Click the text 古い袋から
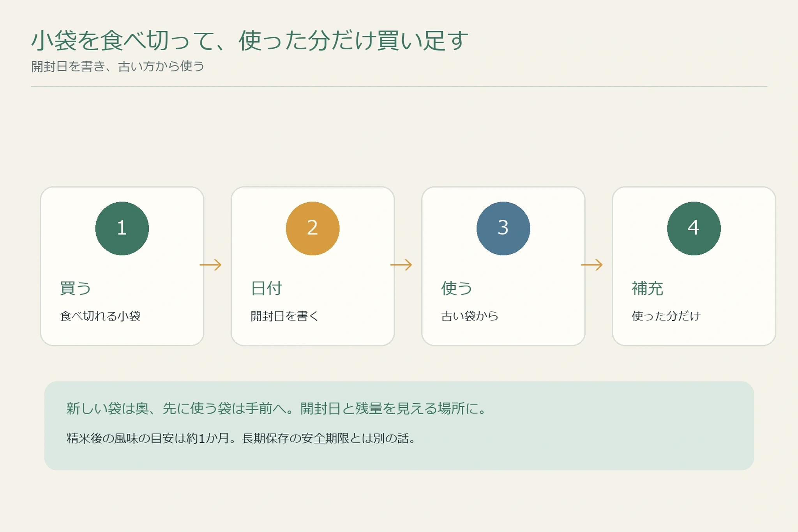798x532 pixels. (x=470, y=316)
